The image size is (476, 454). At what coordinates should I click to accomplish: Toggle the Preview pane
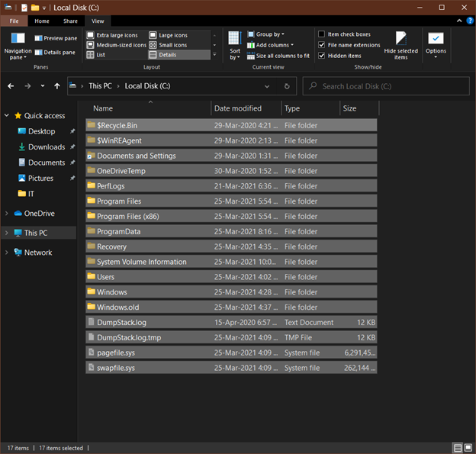[x=56, y=38]
